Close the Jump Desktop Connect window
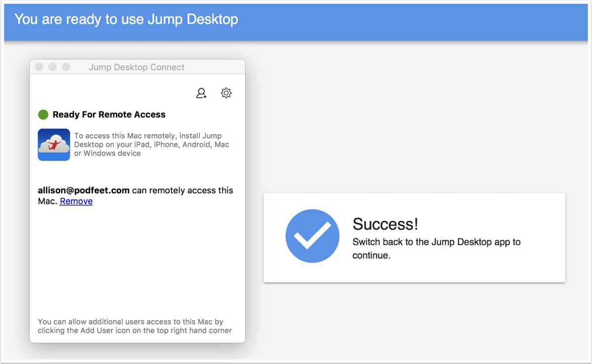This screenshot has height=364, width=592. [x=39, y=67]
